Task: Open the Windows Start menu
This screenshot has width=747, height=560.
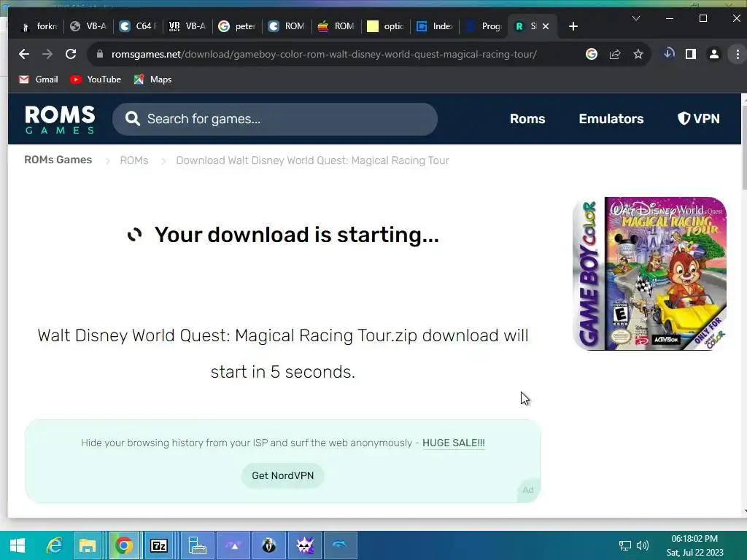Action: point(18,545)
